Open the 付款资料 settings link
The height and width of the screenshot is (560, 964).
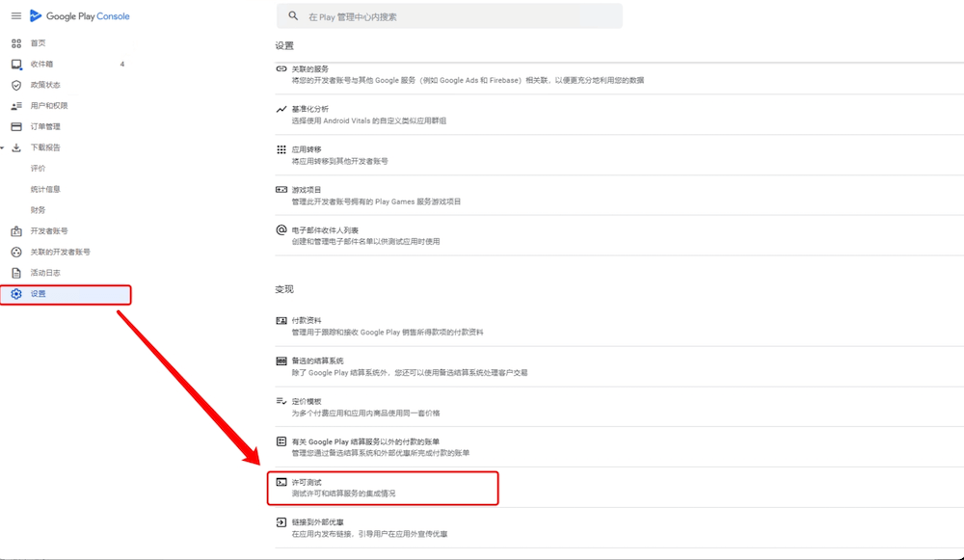point(307,320)
